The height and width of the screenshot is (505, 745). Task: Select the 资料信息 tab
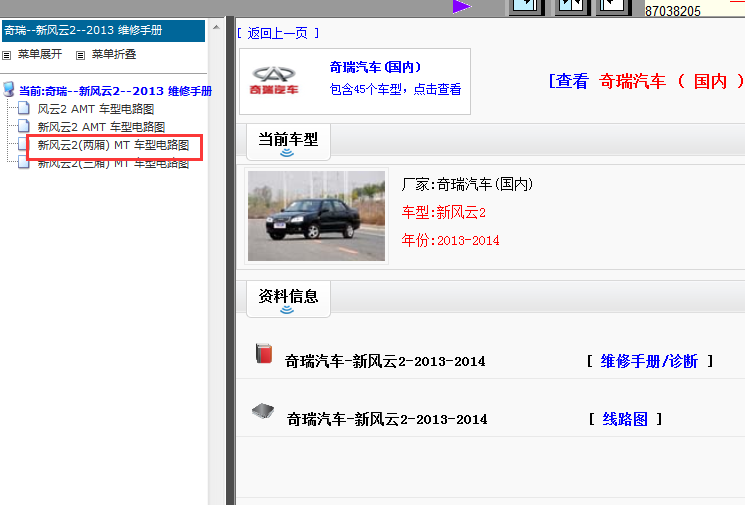coord(288,299)
